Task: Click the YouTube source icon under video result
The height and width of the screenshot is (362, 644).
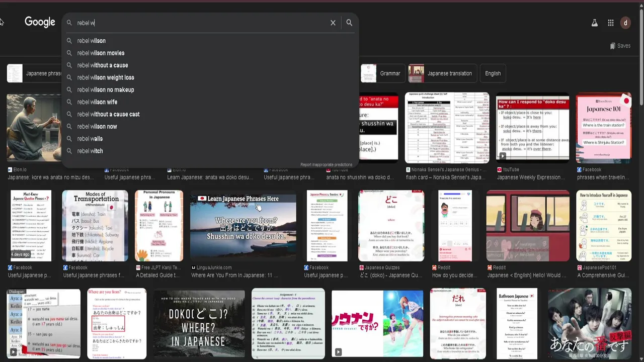Action: point(500,170)
